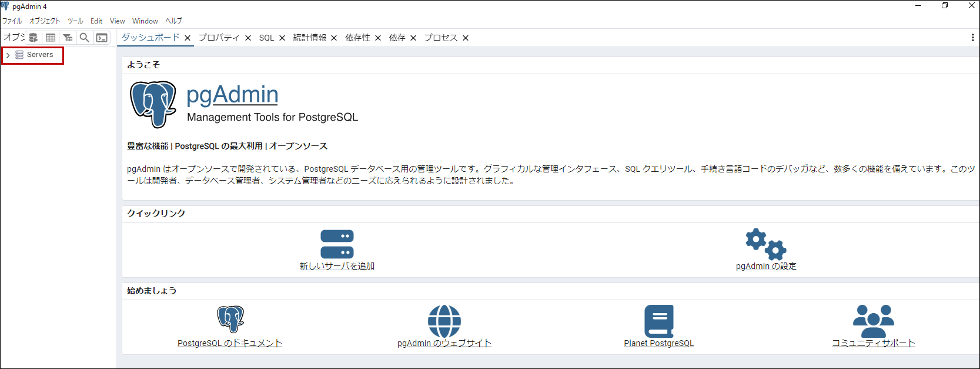The image size is (980, 369).
Task: Click the Filtered Rows toolbar icon
Action: click(68, 38)
